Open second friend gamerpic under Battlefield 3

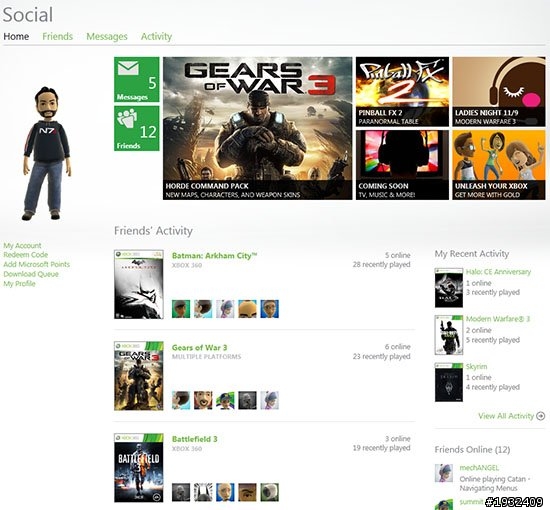click(203, 492)
